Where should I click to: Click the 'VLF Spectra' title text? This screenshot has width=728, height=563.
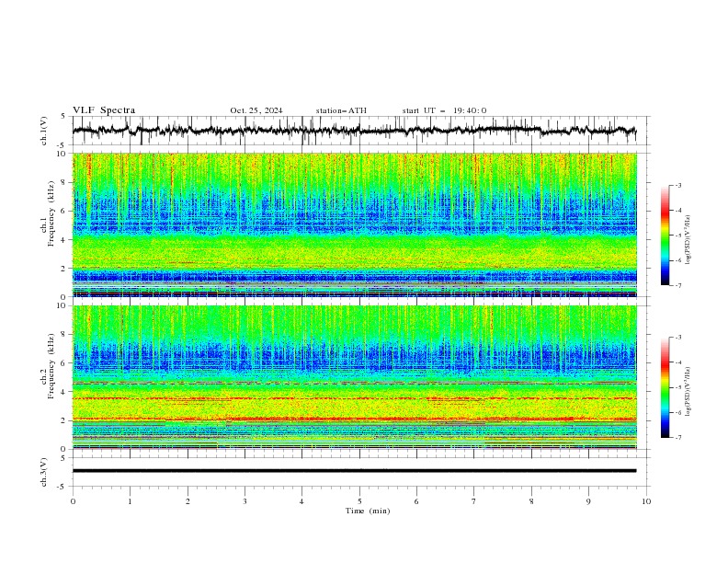pyautogui.click(x=104, y=110)
